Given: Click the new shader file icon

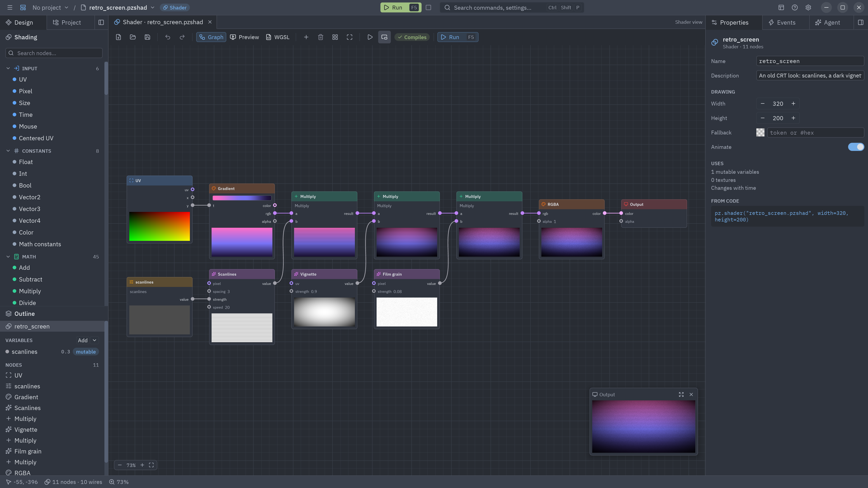Looking at the screenshot, I should 118,37.
